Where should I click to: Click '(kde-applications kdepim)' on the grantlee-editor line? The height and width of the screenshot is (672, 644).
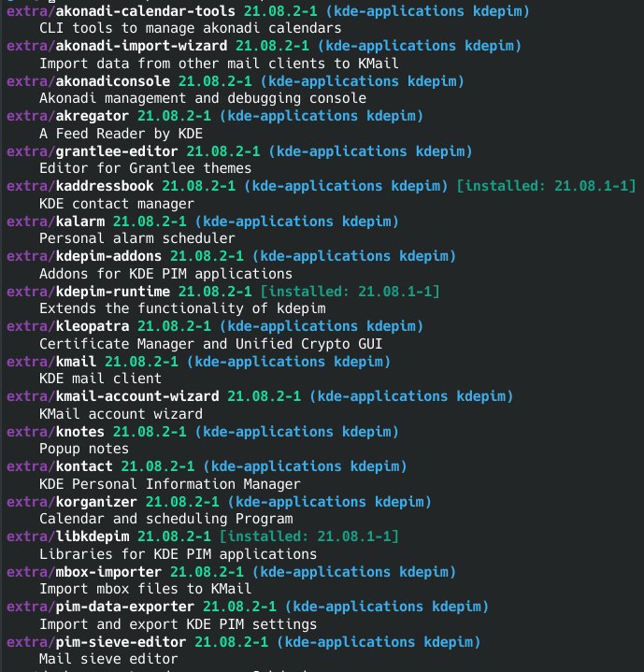coord(370,150)
